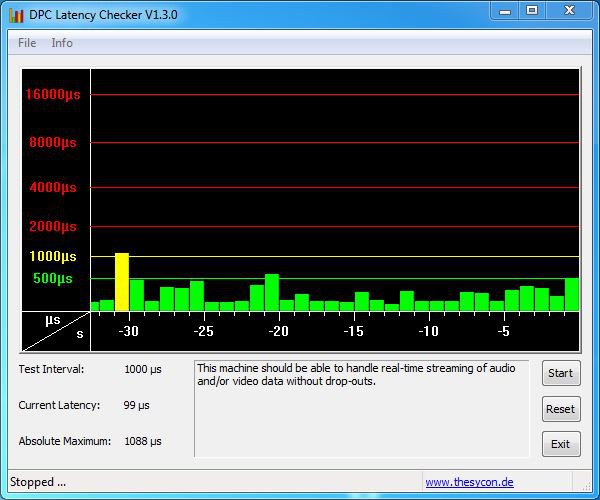The height and width of the screenshot is (500, 600).
Task: Click the Reset button
Action: point(560,409)
